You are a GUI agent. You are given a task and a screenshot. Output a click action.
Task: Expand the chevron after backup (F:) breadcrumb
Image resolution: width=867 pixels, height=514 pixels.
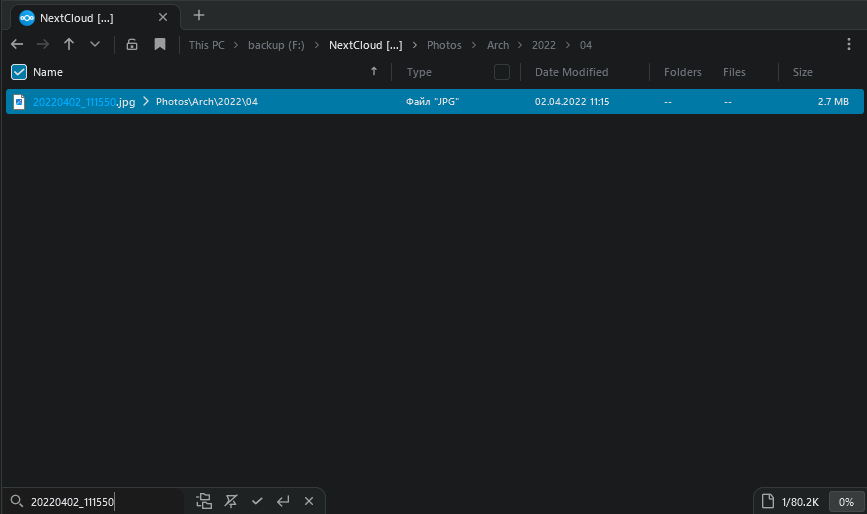pyautogui.click(x=317, y=45)
